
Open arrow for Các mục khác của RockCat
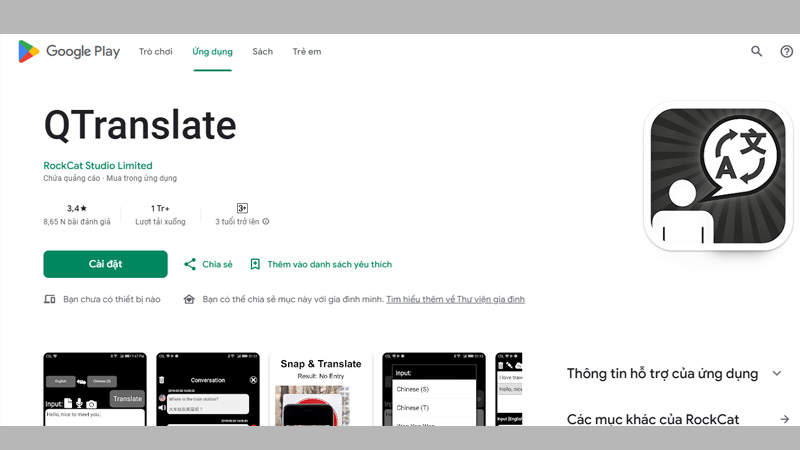[x=785, y=419]
